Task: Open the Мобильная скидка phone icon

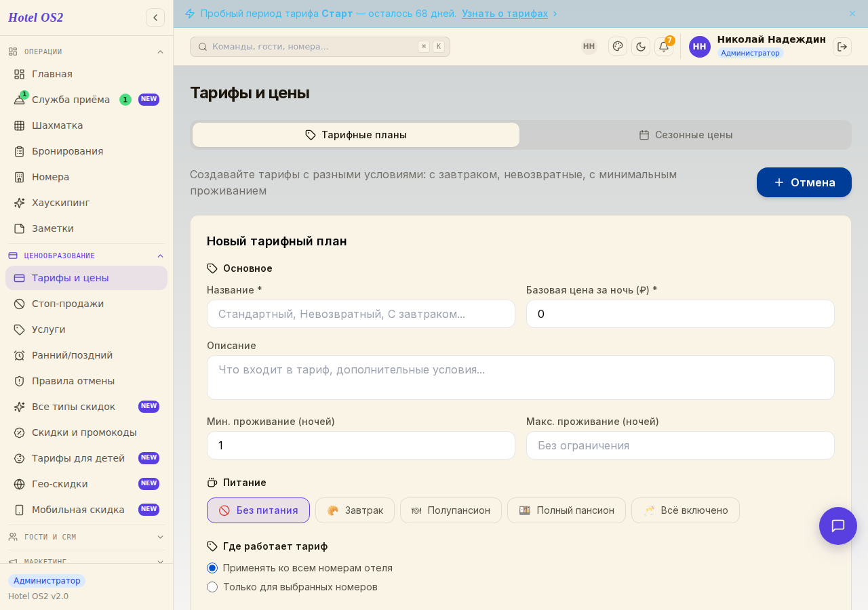Action: click(x=19, y=510)
